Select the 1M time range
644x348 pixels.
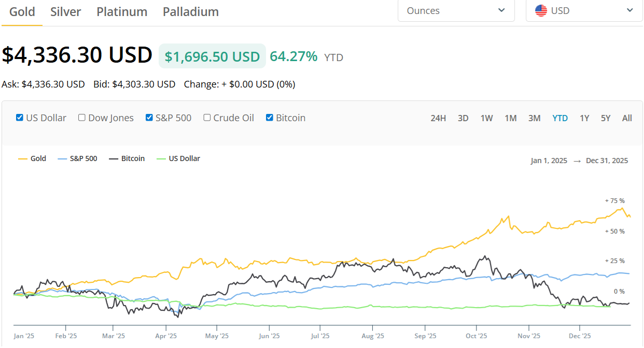(x=511, y=118)
